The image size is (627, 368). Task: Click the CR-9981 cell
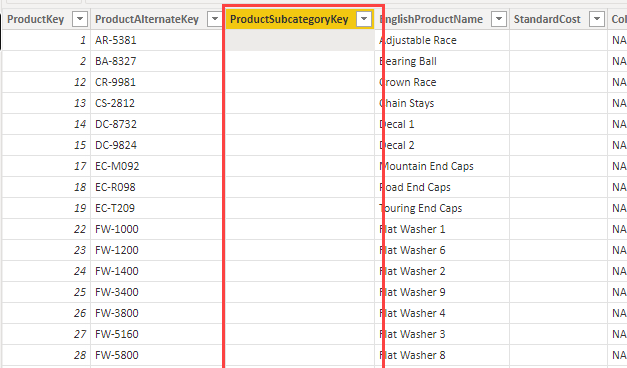(x=156, y=82)
